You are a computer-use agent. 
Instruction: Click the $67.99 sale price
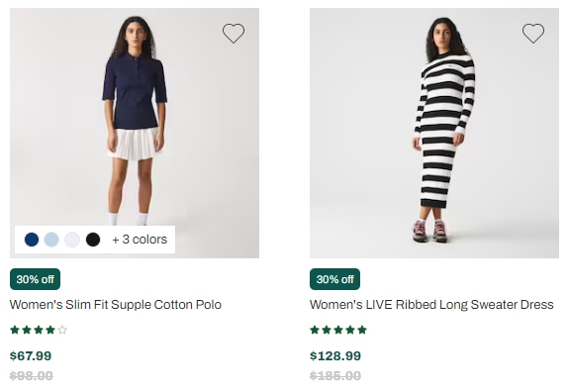click(x=31, y=355)
